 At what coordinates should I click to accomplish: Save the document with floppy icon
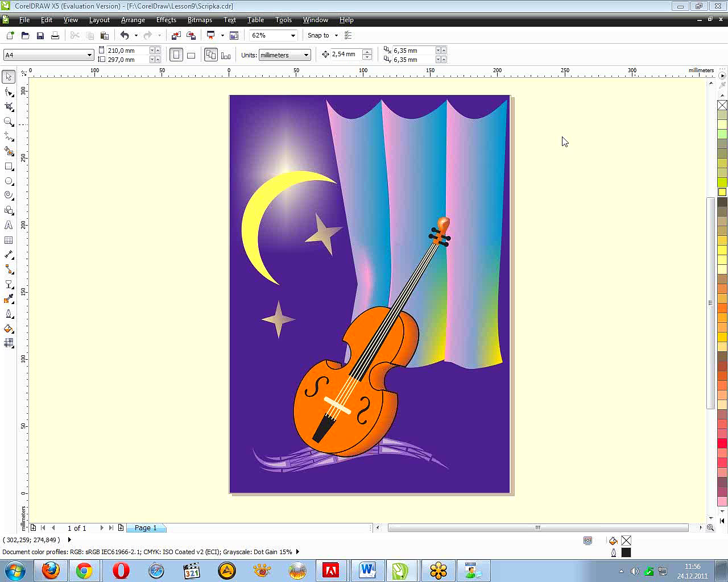[x=40, y=35]
